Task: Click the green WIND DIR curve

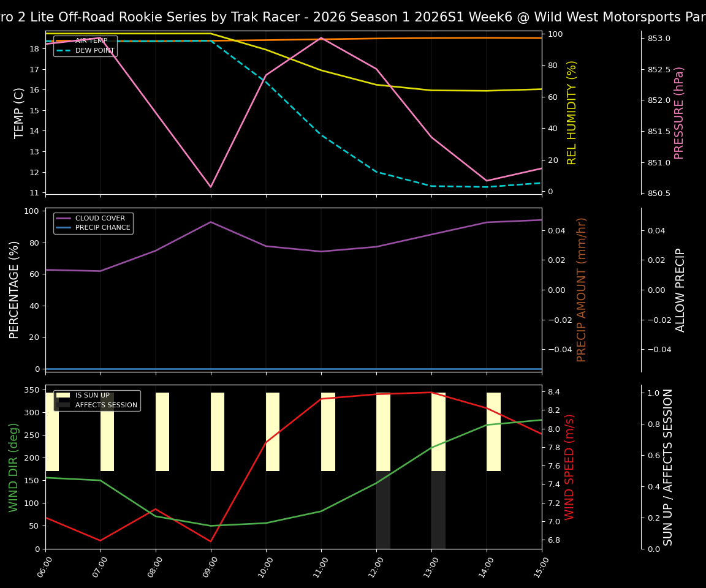Action: [x=265, y=522]
